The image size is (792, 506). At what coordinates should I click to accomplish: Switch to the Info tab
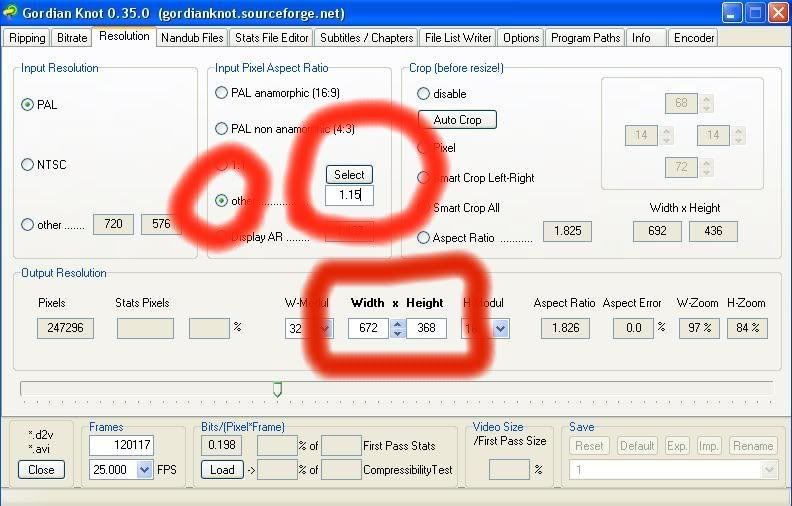coord(646,38)
